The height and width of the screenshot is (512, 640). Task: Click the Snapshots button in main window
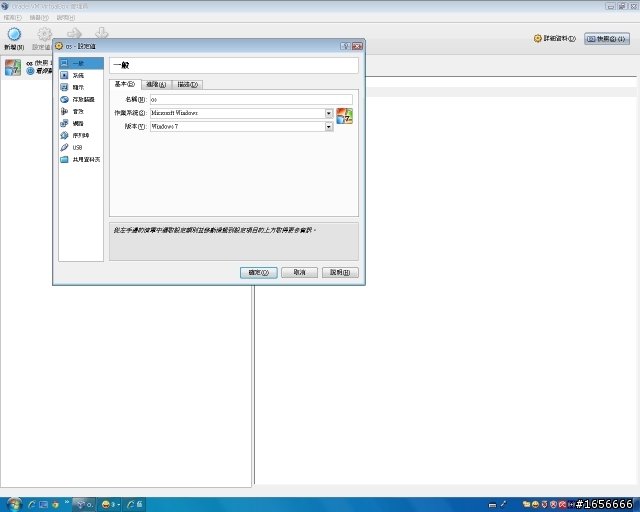click(607, 39)
